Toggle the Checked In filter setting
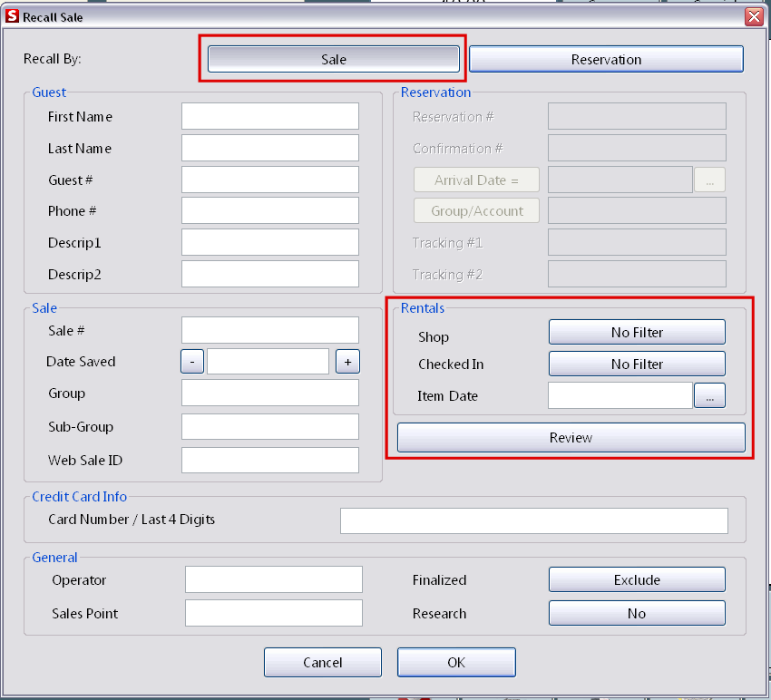This screenshot has width=771, height=700. 636,364
